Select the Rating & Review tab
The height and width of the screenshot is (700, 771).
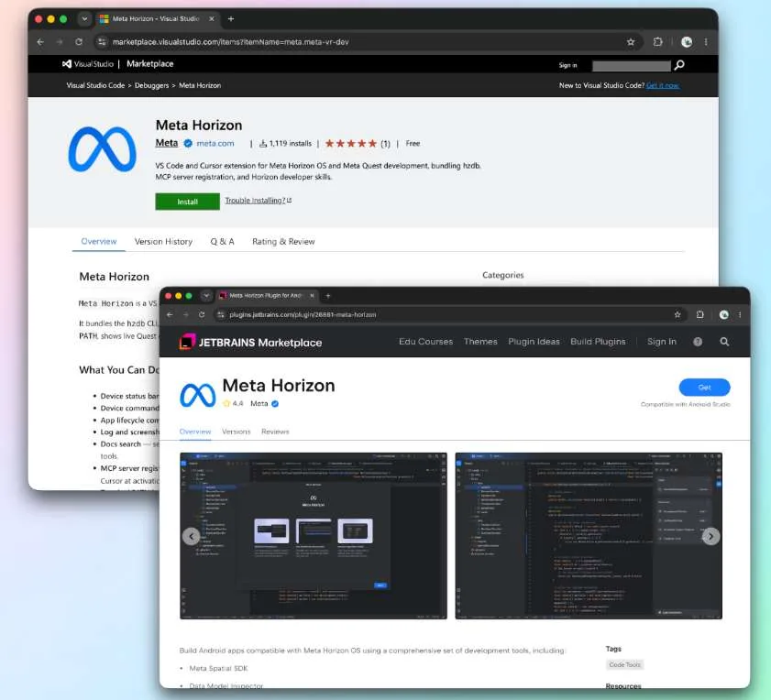click(283, 241)
